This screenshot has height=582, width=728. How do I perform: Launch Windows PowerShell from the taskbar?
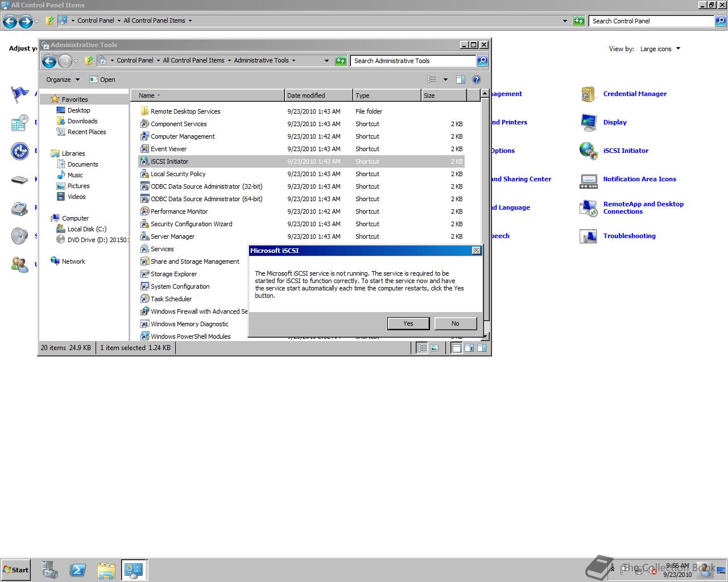[x=78, y=570]
